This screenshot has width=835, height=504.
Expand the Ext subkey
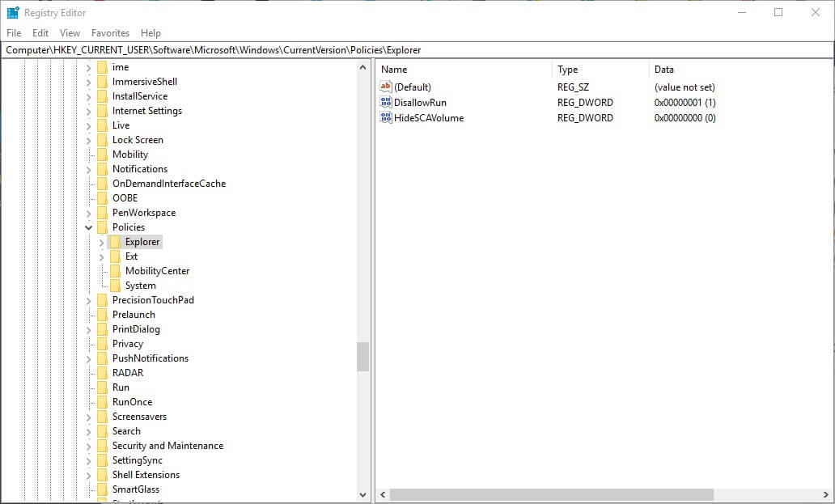click(102, 256)
